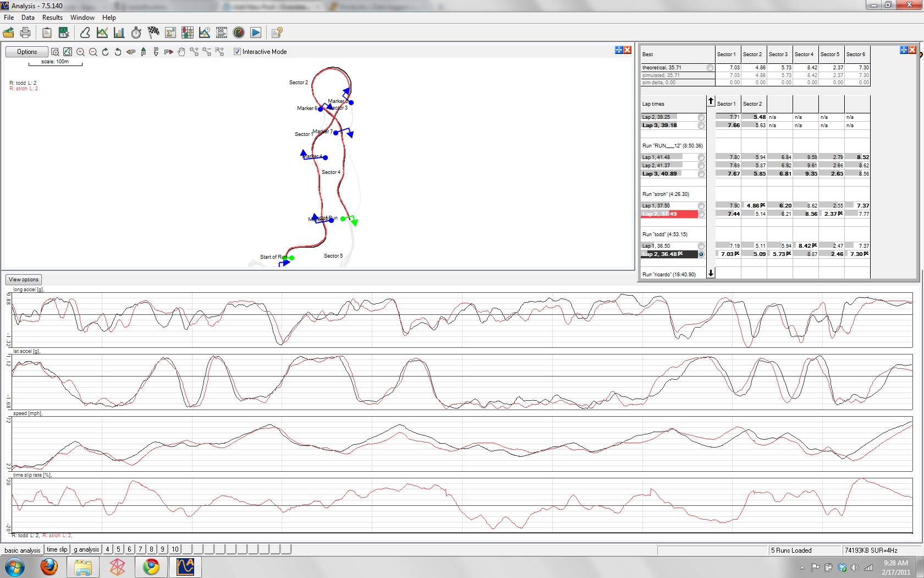Viewport: 924px width, 578px height.
Task: Select radio button for RUN___12 Lap 3, 40.89
Action: (701, 174)
